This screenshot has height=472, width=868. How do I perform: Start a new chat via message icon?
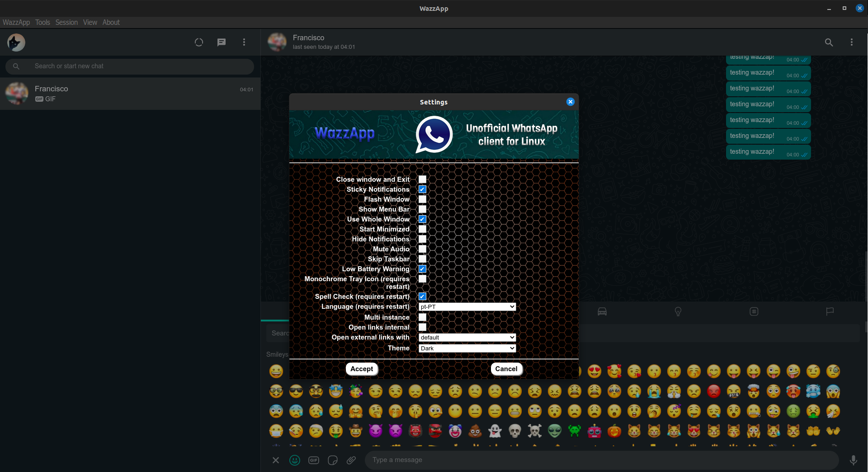coord(222,42)
